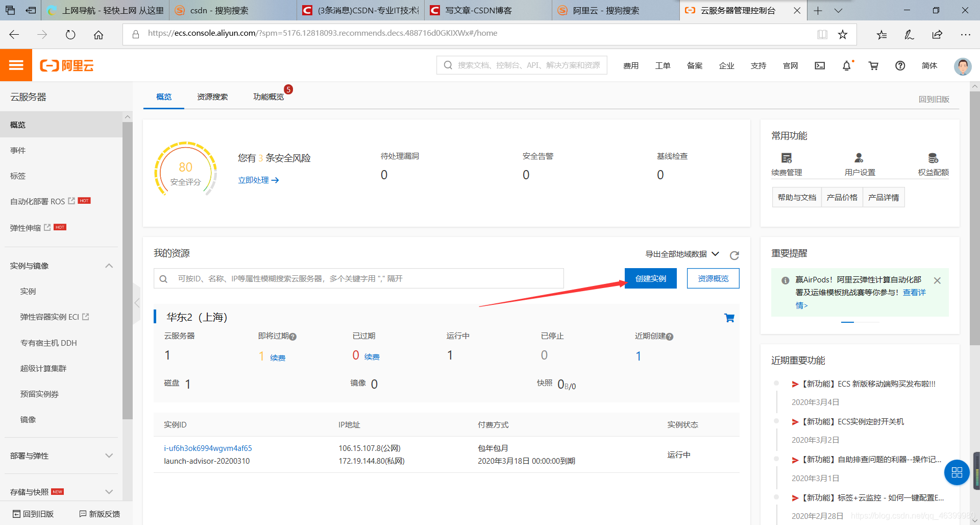Image resolution: width=980 pixels, height=525 pixels.
Task: Select 事件 in sidebar
Action: click(18, 150)
